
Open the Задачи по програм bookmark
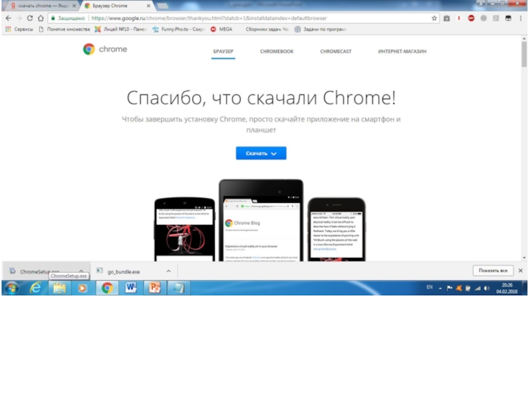coord(321,29)
